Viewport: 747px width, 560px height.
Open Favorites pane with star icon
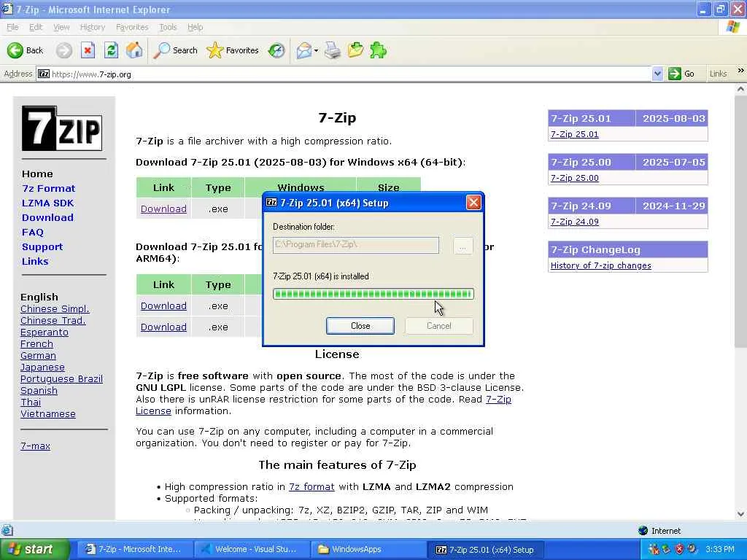click(x=233, y=50)
